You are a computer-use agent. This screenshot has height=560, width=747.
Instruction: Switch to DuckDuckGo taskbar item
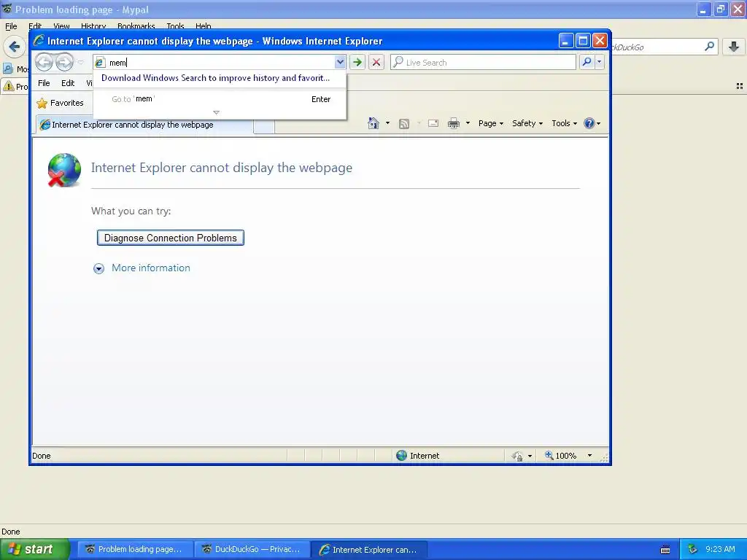(x=252, y=549)
